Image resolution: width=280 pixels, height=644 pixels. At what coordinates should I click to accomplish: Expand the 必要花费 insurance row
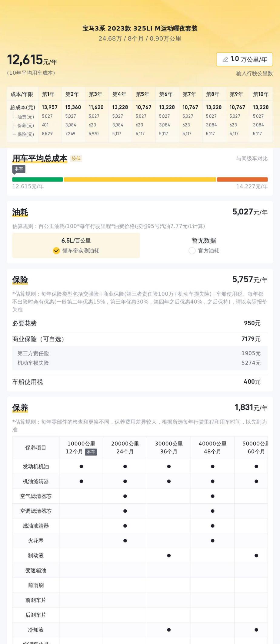(140, 323)
